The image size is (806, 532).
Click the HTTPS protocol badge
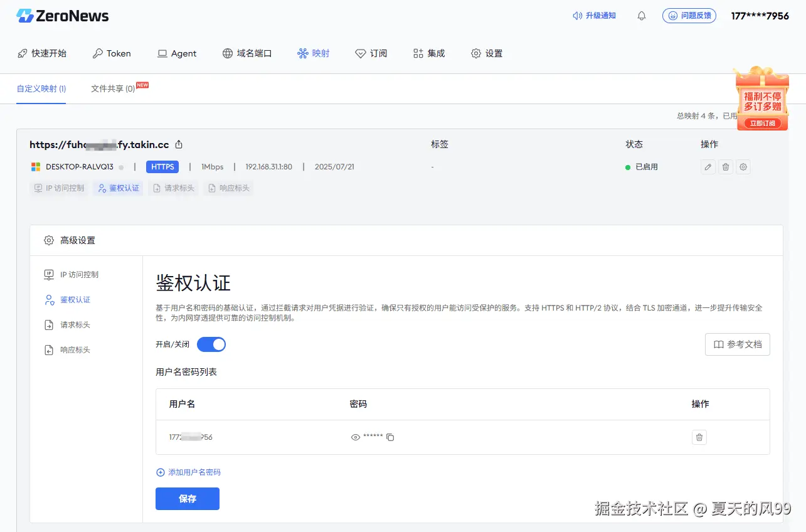coord(162,167)
